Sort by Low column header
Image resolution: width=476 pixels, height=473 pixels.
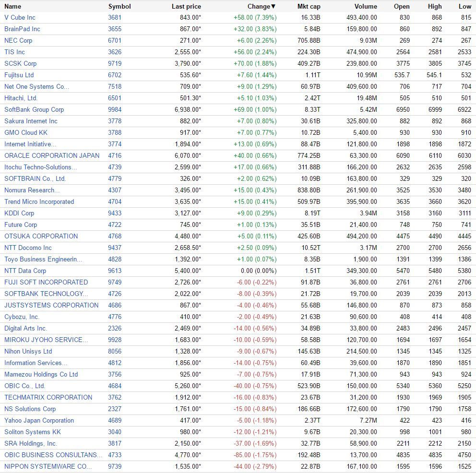click(465, 6)
